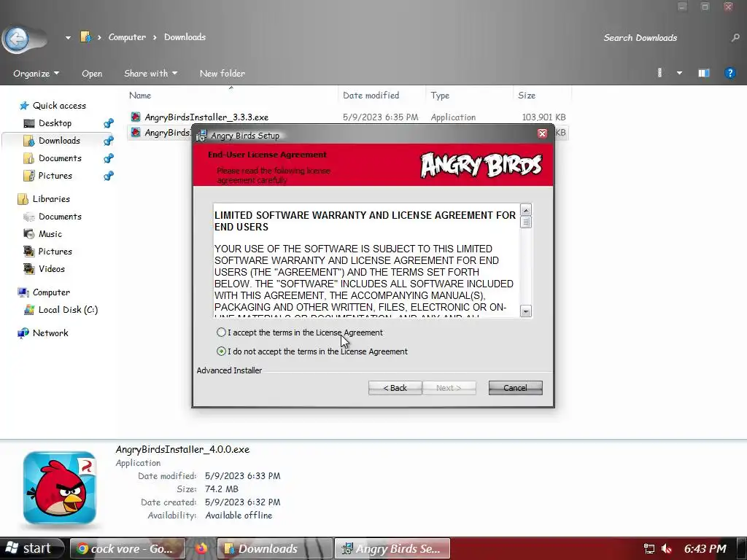747x560 pixels.
Task: Click Quick access in the navigation pane
Action: [x=59, y=106]
